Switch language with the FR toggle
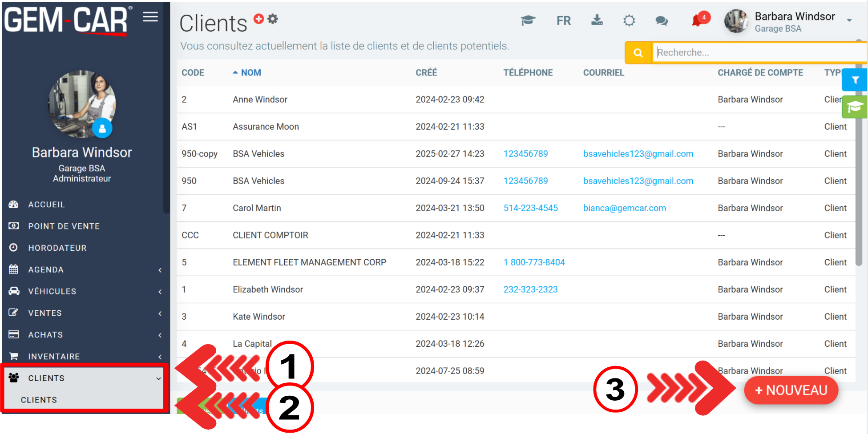Viewport: 868px width, 434px height. (563, 21)
